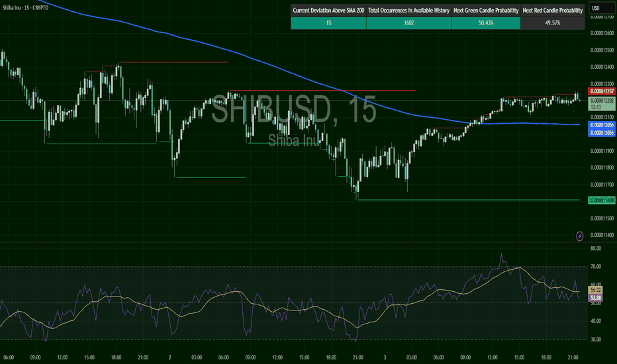Click the 56.02 RSI average value label
617x364 pixels.
coord(595,290)
